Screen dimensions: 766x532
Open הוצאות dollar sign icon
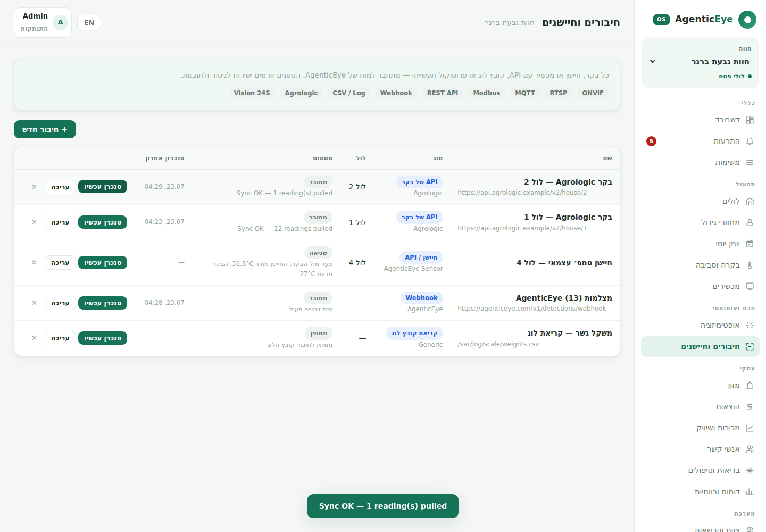pyautogui.click(x=750, y=407)
